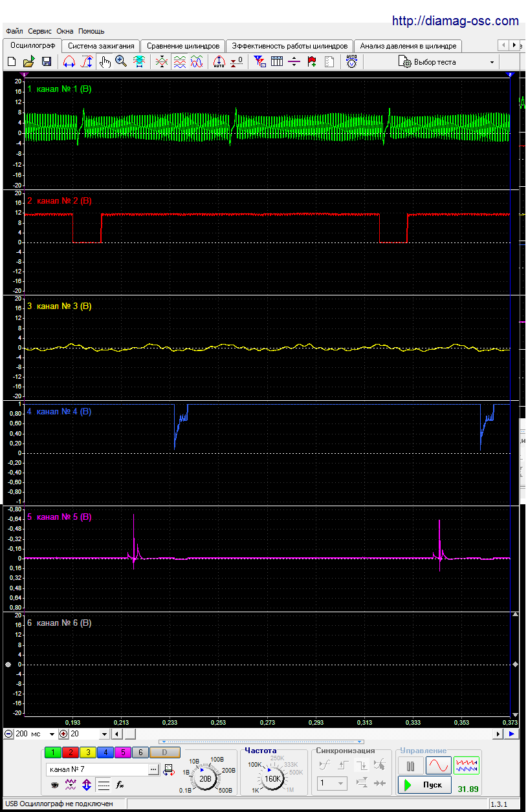Screen dimensions: 528x812
Task: Open the Сервис menu
Action: (40, 31)
